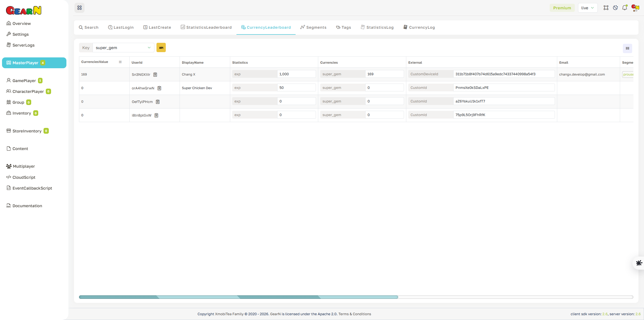This screenshot has width=644, height=320.
Task: Click the horizontal scrollbar below the table
Action: (238, 297)
